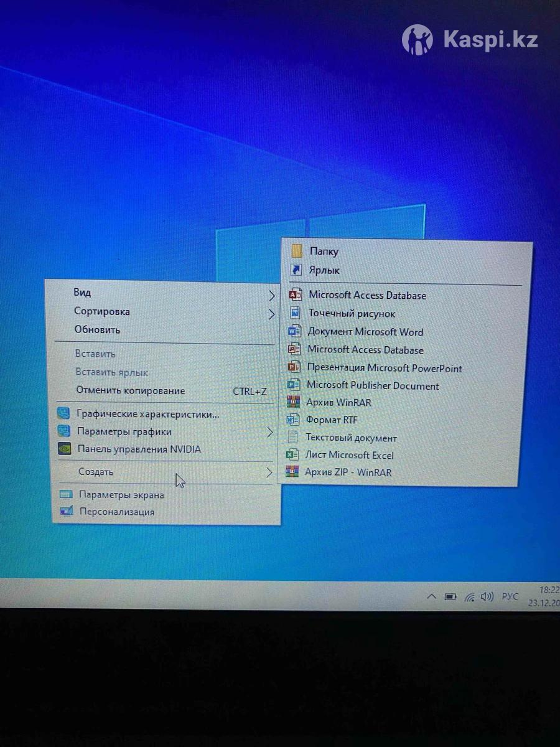Select Обновить from the context menu

98,330
